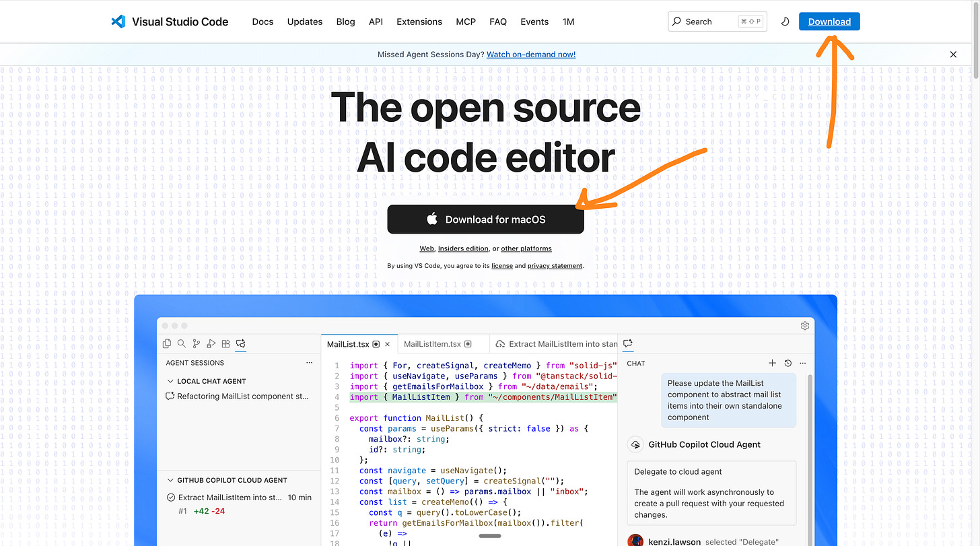Viewport: 980px width, 546px height.
Task: Click the Please update the MailList chat message
Action: point(728,400)
